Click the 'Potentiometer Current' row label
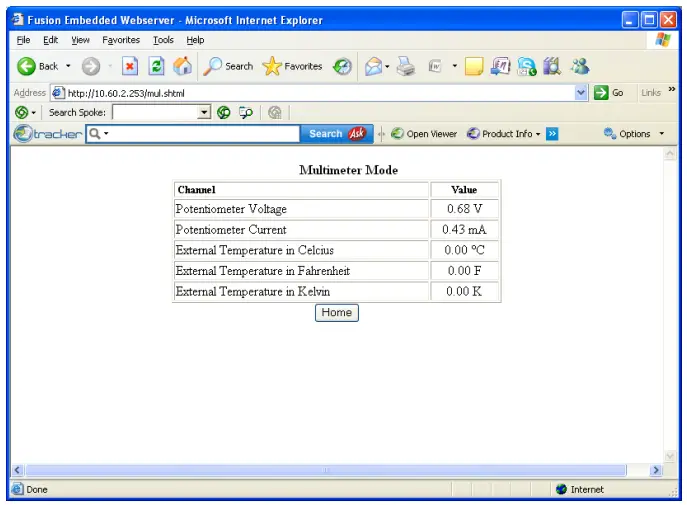Viewport: 687px width, 505px height. 231,230
